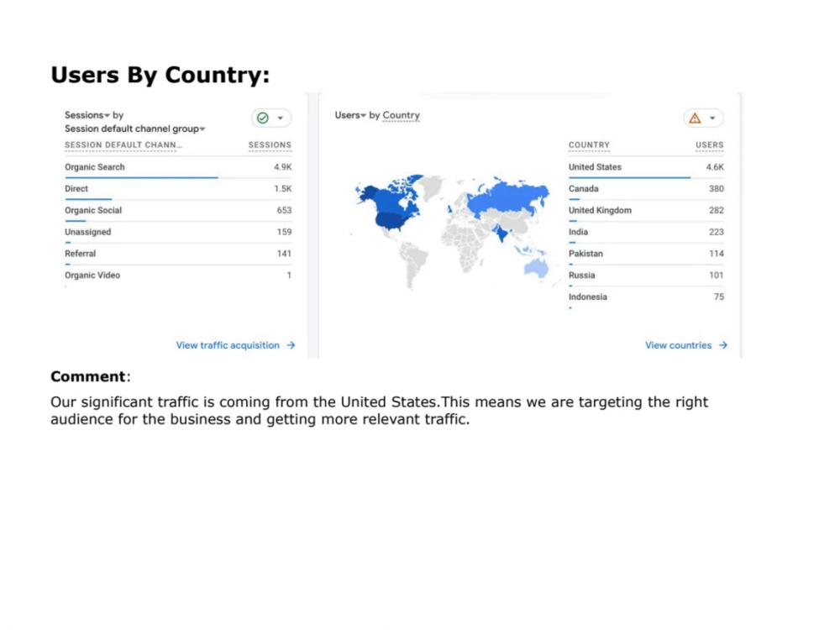Click the USERS column header
This screenshot has width=840, height=630.
point(709,145)
